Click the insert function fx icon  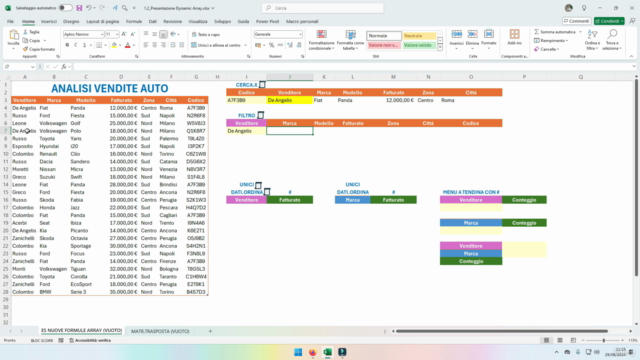[64, 67]
